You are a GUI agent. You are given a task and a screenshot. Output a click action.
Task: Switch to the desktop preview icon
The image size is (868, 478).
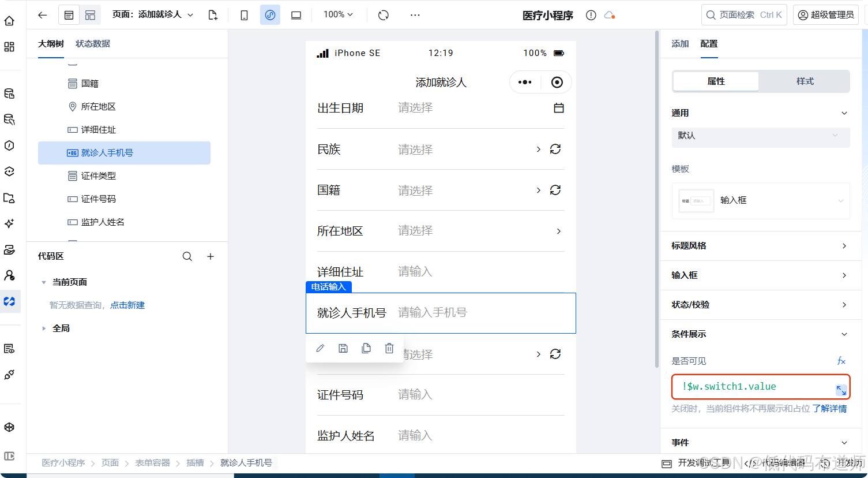coord(296,14)
